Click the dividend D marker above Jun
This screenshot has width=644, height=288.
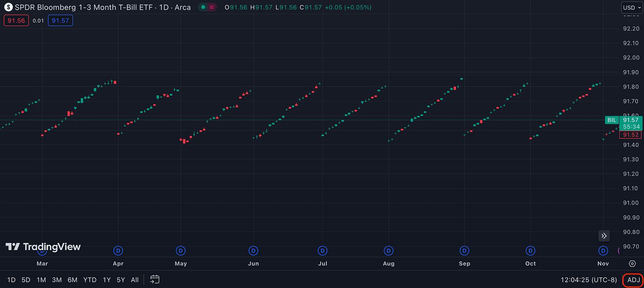tap(253, 250)
